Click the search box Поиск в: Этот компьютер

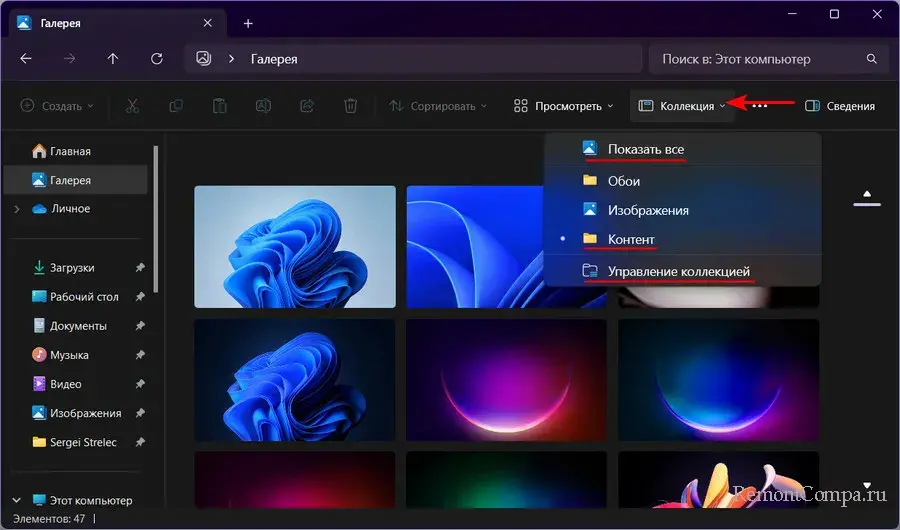[x=760, y=59]
